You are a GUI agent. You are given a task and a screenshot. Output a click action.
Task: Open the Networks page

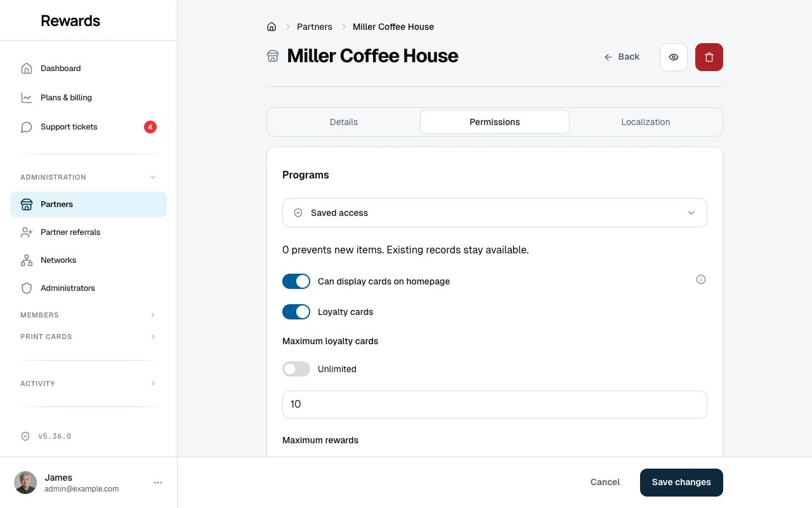pyautogui.click(x=88, y=260)
